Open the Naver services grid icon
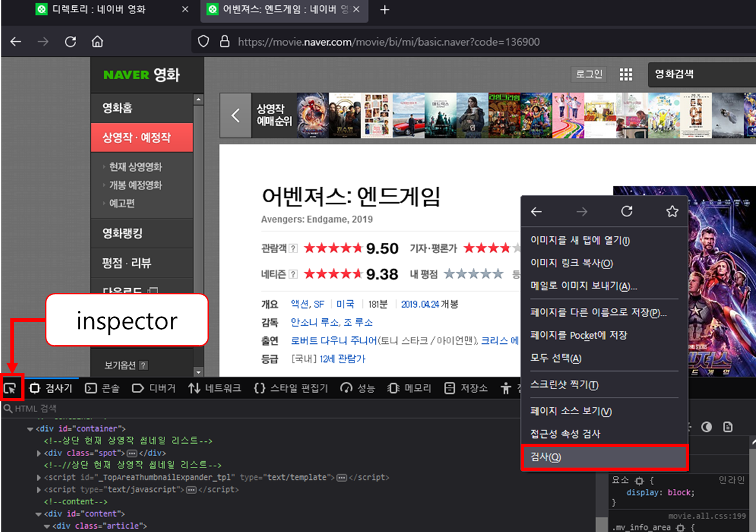 click(626, 74)
